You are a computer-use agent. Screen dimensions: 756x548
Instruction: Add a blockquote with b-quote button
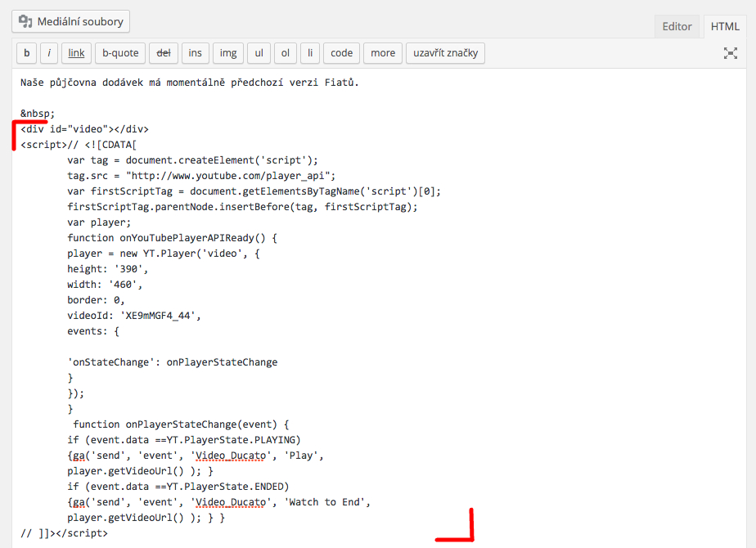tap(120, 53)
